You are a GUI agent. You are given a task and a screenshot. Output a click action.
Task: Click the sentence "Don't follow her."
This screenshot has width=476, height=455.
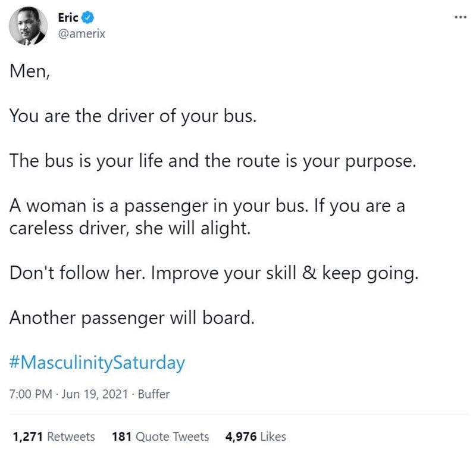coord(78,273)
